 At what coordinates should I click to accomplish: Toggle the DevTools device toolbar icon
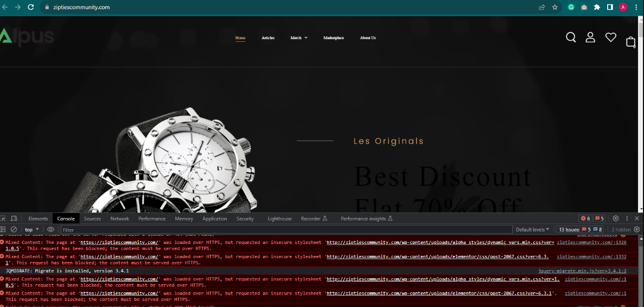[x=14, y=218]
